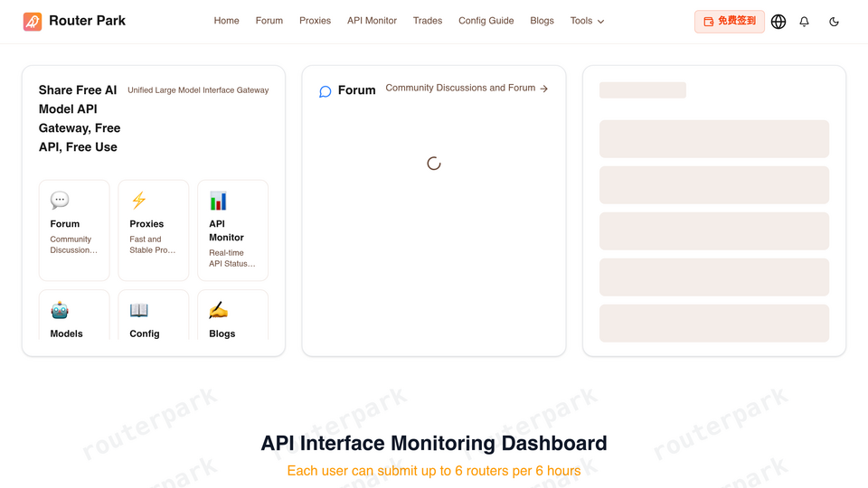Click the 免费签到 check-in button

coord(730,22)
